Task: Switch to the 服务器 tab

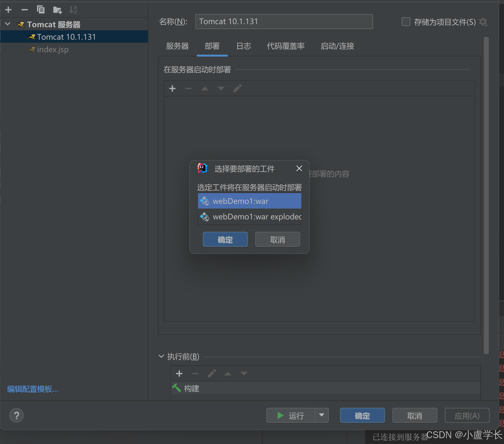Action: [177, 46]
